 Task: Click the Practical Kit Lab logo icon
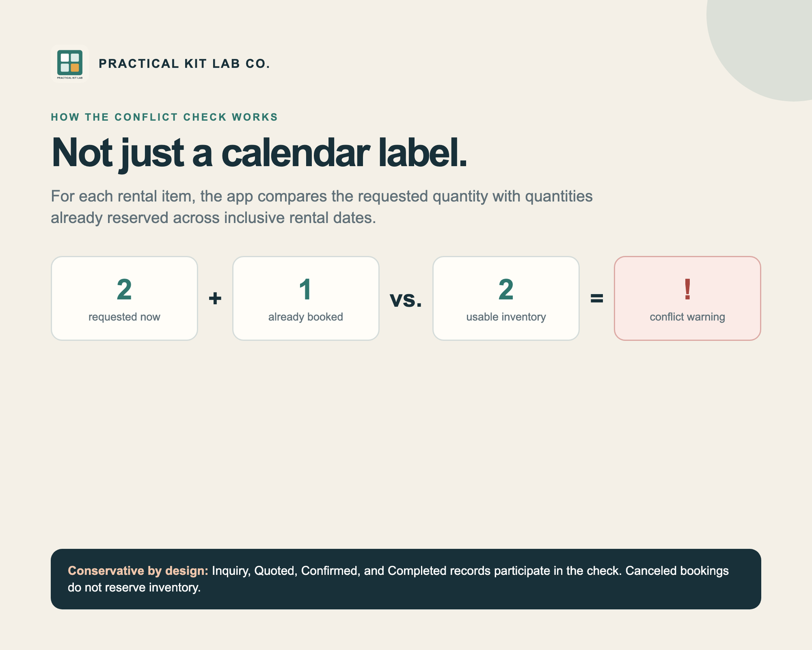point(70,63)
